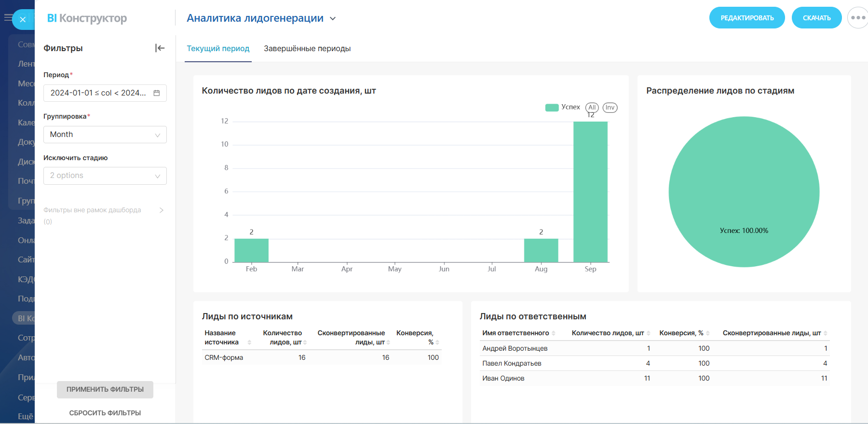
Task: Expand the Исключить стадию dropdown
Action: tap(105, 176)
